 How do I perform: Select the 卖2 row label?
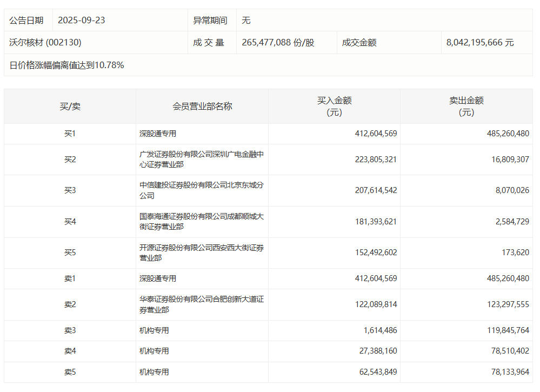[x=70, y=304]
